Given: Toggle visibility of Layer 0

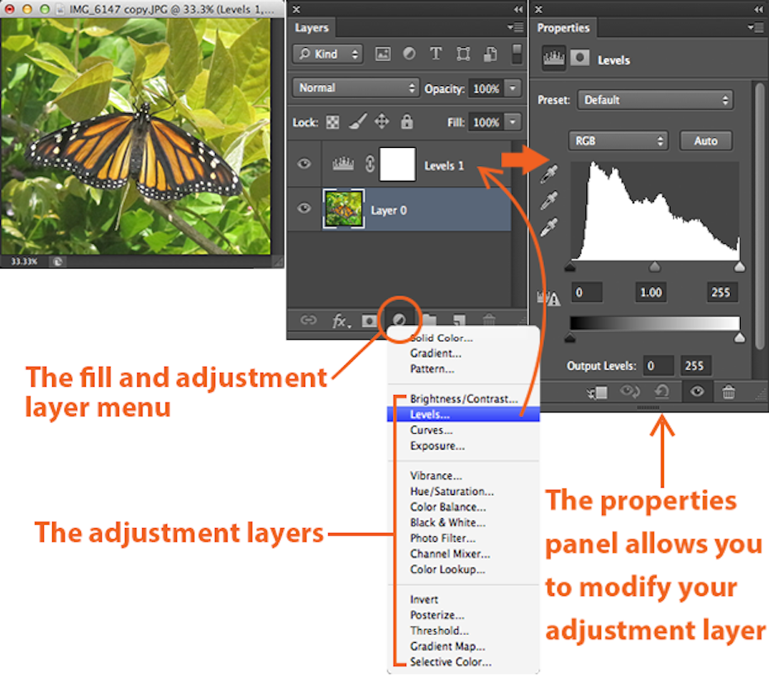Looking at the screenshot, I should [x=304, y=209].
